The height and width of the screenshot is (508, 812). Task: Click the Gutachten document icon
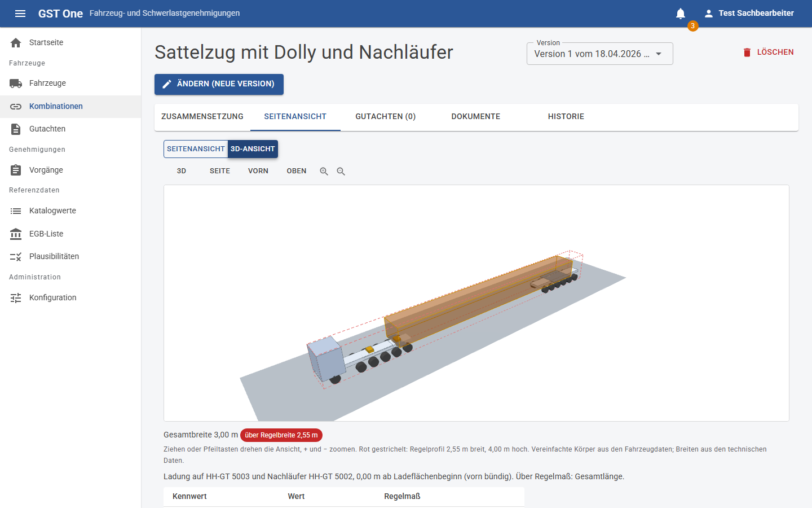16,129
